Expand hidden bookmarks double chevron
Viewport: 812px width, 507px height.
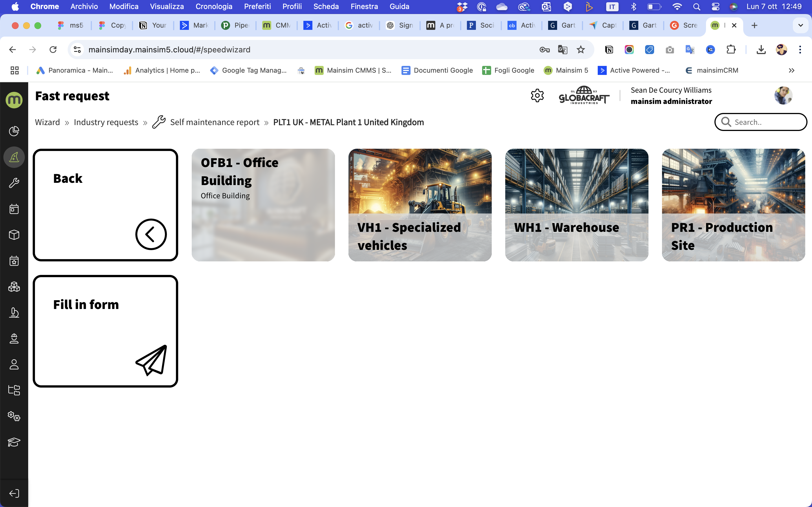pyautogui.click(x=791, y=70)
